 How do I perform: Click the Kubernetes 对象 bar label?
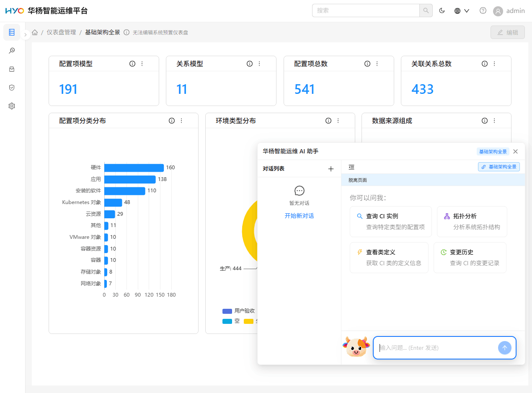tap(82, 202)
